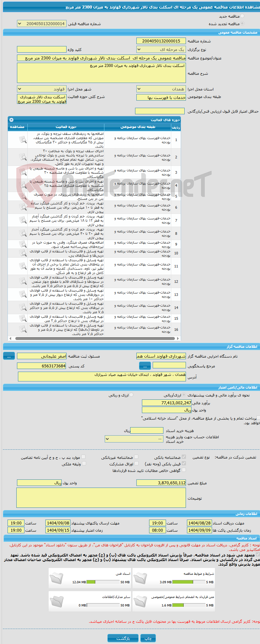Click the کلید واژه input field

42,49
